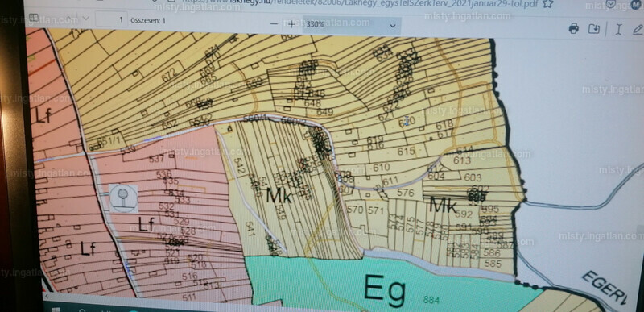Select the draw pencil tool icon

click(638, 29)
